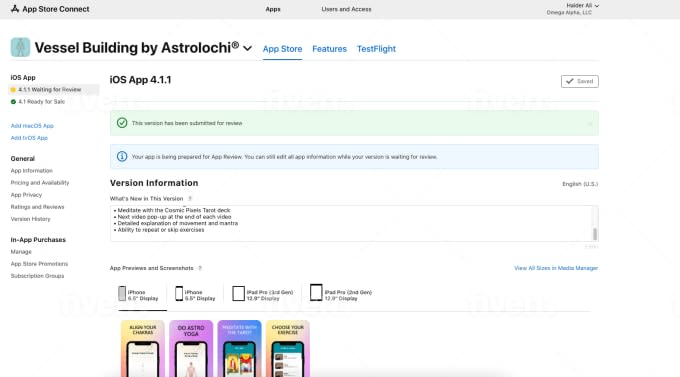Click the Vessel Building app icon
The image size is (680, 377).
[x=20, y=47]
